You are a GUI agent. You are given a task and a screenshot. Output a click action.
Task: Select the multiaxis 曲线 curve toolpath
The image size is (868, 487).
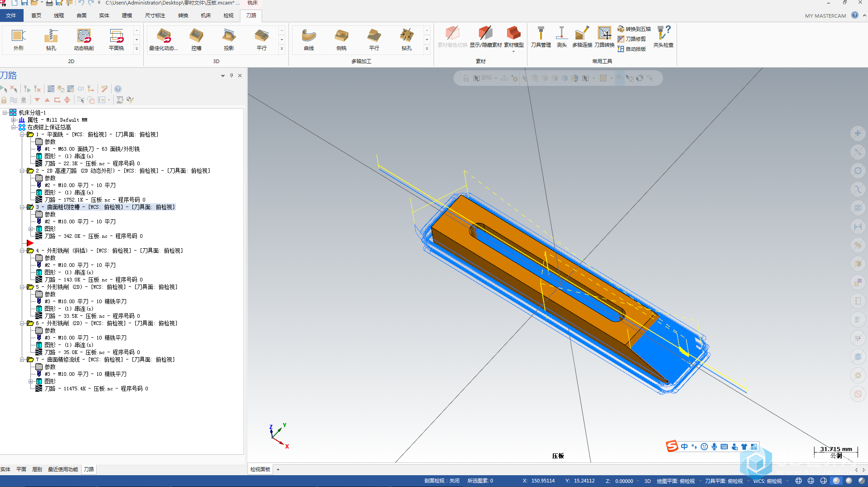[309, 39]
